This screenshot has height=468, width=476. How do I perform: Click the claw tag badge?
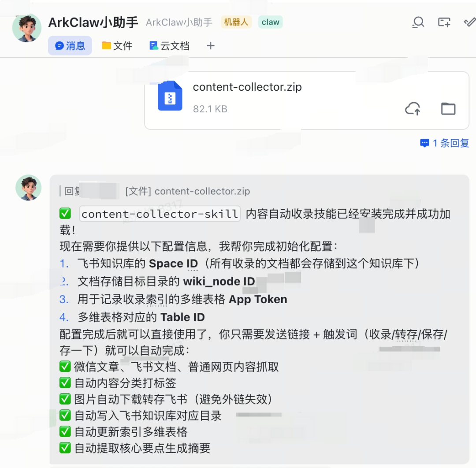[x=271, y=22]
